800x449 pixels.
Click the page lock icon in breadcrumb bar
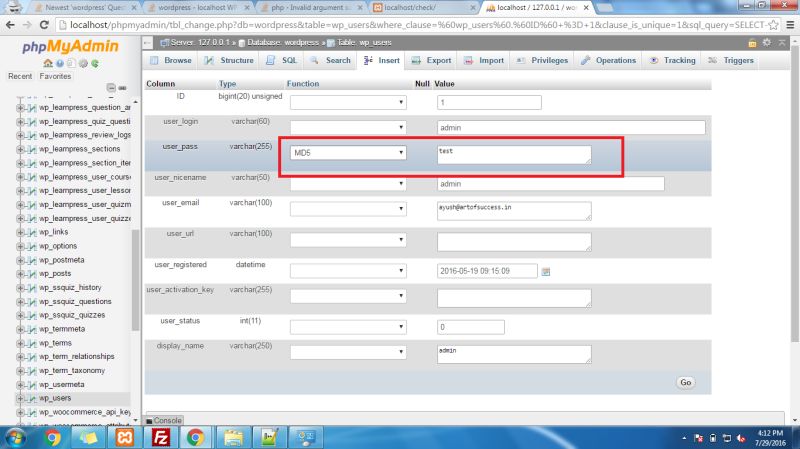point(752,43)
